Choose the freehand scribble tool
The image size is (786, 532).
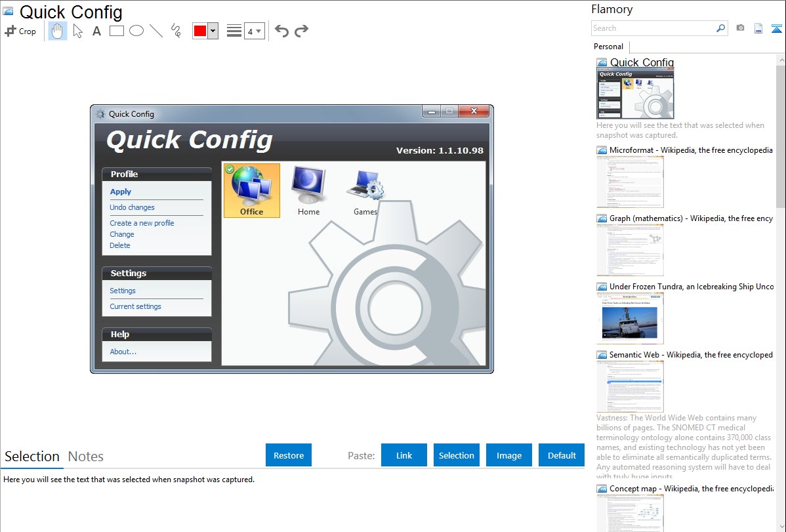click(176, 31)
